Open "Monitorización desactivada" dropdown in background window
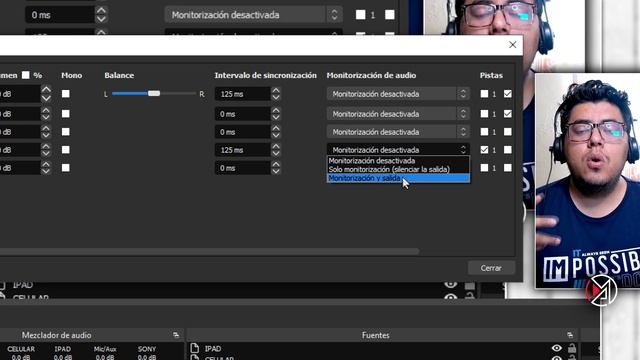Viewport: 640px width, 360px height. [253, 15]
